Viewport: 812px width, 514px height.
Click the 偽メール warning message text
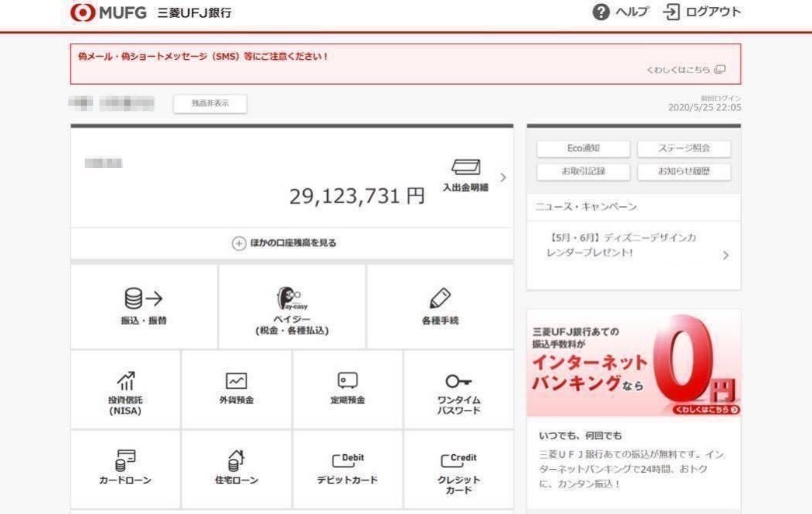203,57
